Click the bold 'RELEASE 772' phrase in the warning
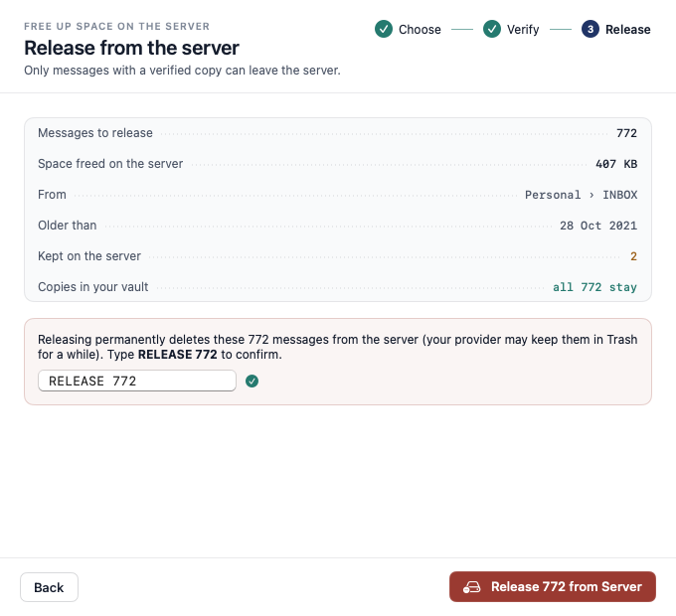 [178, 355]
